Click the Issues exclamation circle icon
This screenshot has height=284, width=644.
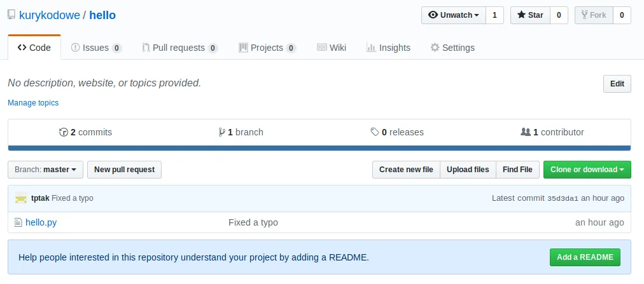pyautogui.click(x=75, y=48)
